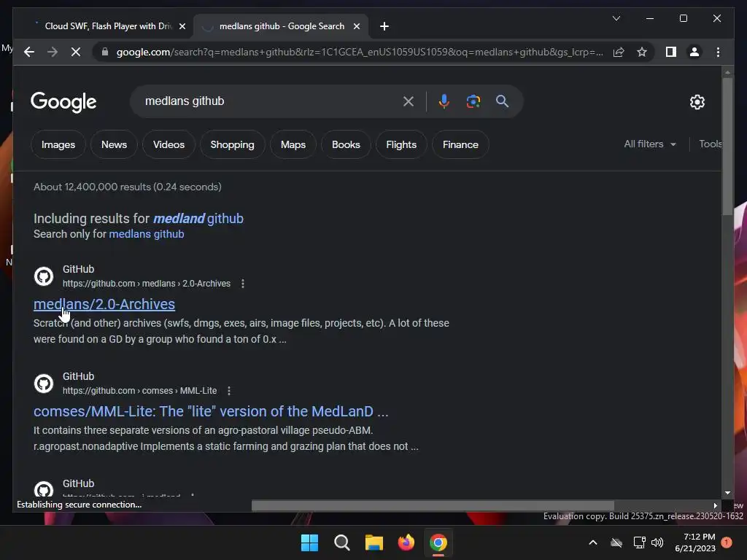Click into the Google search input field

[269, 101]
